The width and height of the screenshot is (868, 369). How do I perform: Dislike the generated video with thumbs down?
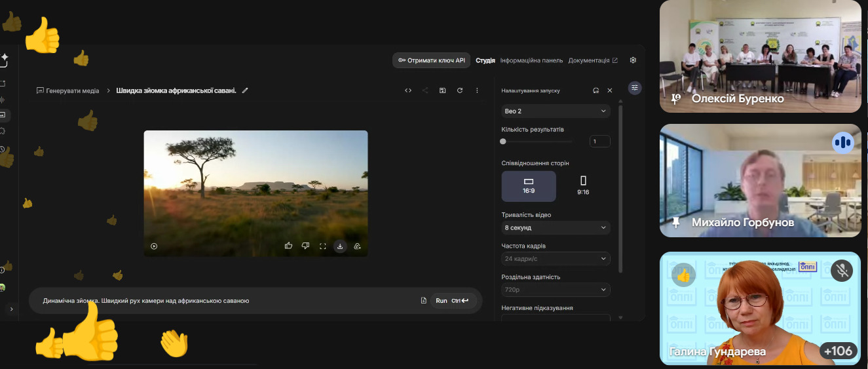coord(305,246)
